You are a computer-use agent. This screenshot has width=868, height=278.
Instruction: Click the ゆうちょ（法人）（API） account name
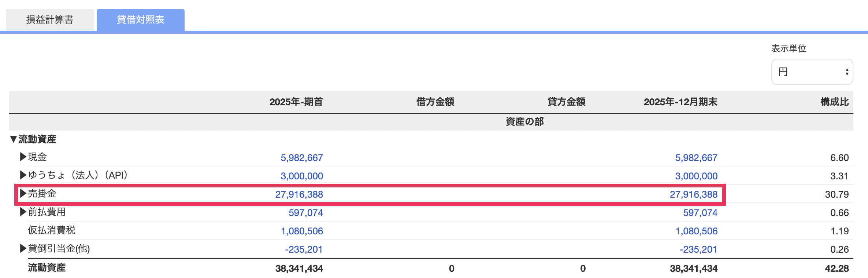tap(78, 175)
